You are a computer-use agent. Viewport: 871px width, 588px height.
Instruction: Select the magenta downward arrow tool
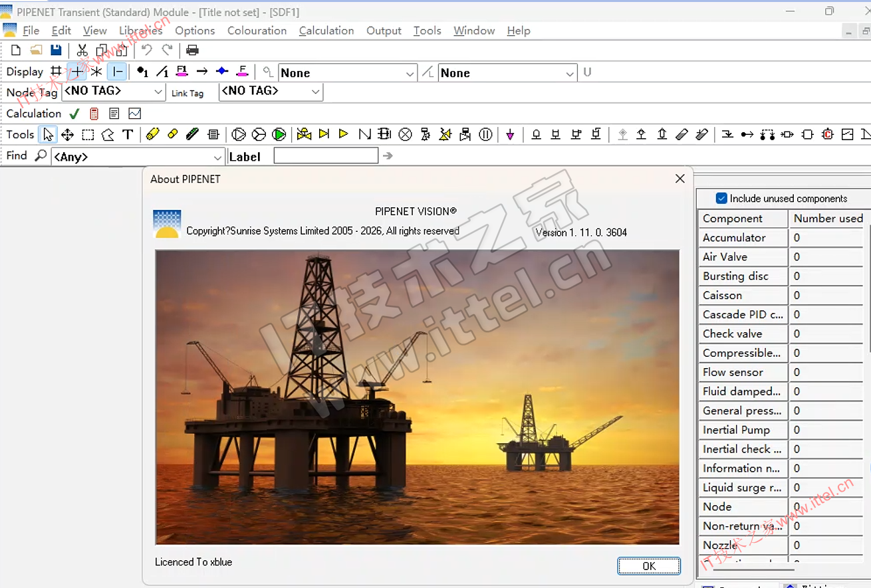click(510, 135)
